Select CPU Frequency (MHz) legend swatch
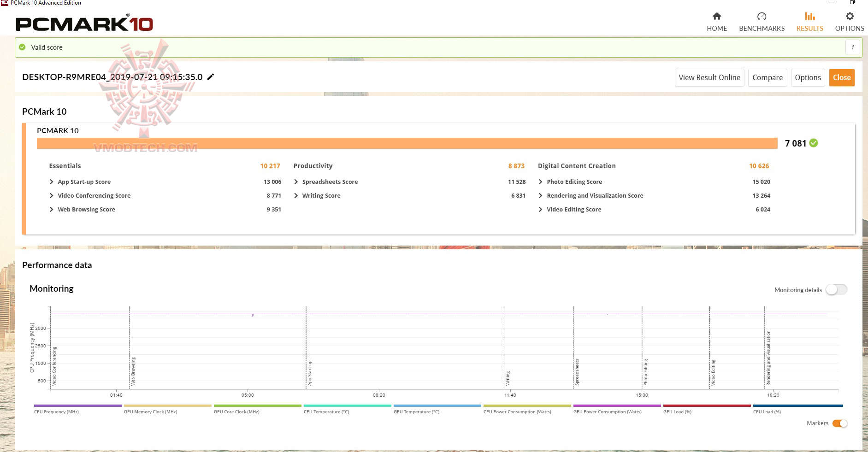Viewport: 868px width, 452px height. pos(78,406)
